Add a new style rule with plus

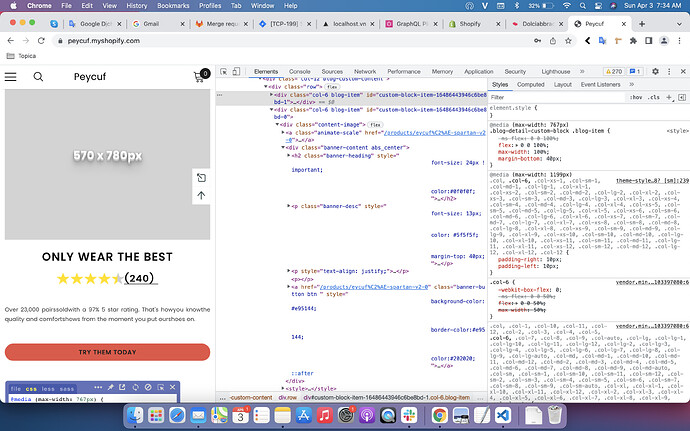click(669, 97)
